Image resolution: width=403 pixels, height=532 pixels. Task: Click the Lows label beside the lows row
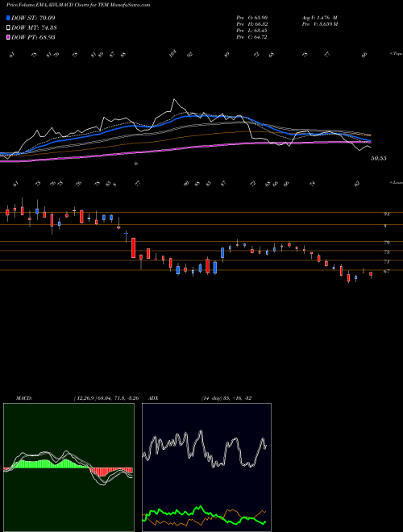(396, 182)
